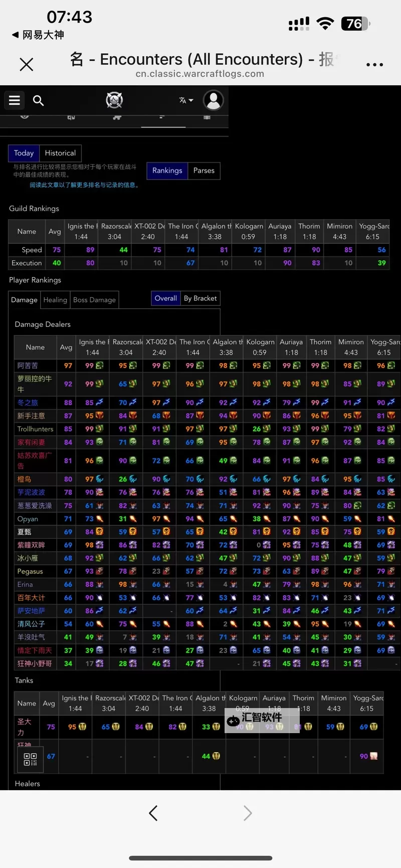Go back with the browser back arrow
This screenshot has width=401, height=868.
point(153,813)
